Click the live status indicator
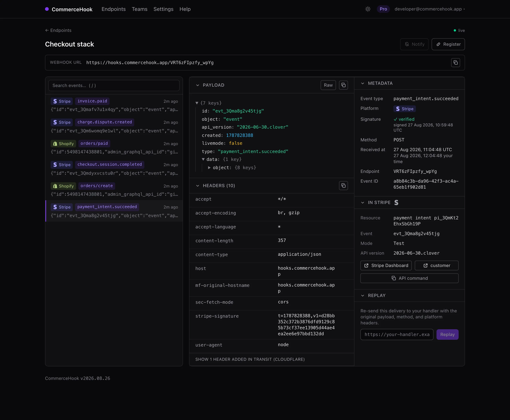 point(459,31)
